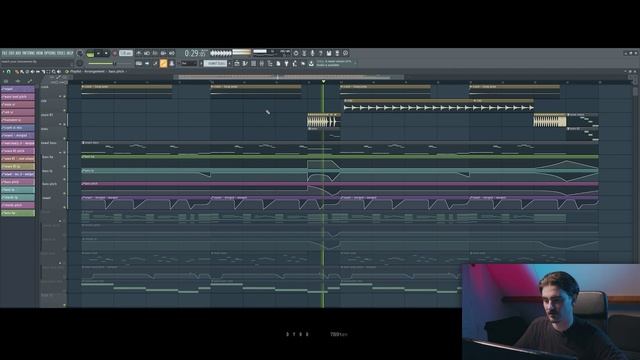Click the 'bass pitch' breadcrumb in playlist title
Screen dimensions: 640x360
tap(116, 71)
